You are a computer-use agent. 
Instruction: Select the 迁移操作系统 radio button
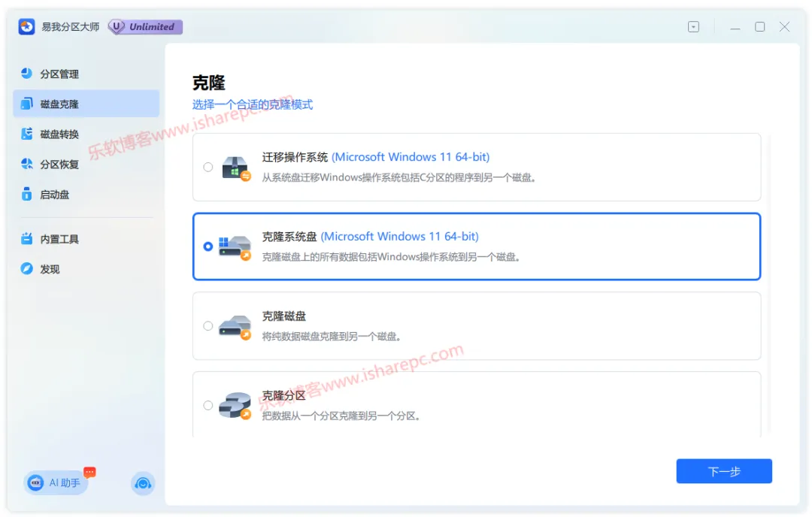pos(208,167)
